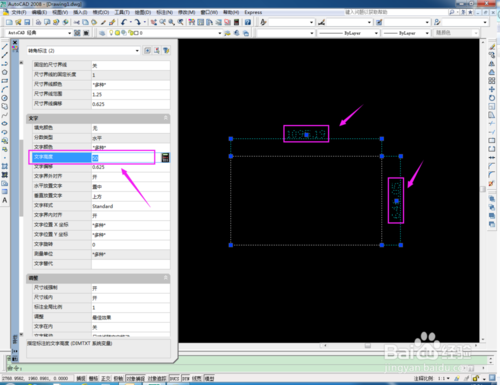Open the second ByLayer lineweight dropdown

click(427, 33)
